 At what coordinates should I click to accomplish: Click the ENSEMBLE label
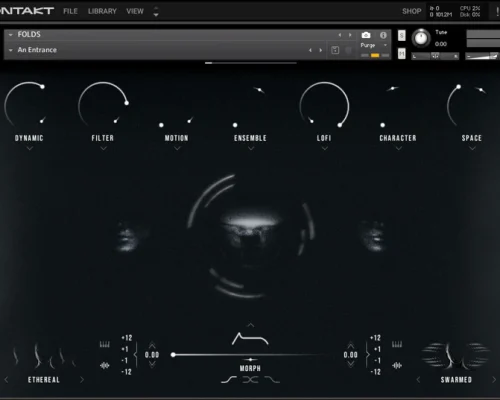click(x=250, y=138)
